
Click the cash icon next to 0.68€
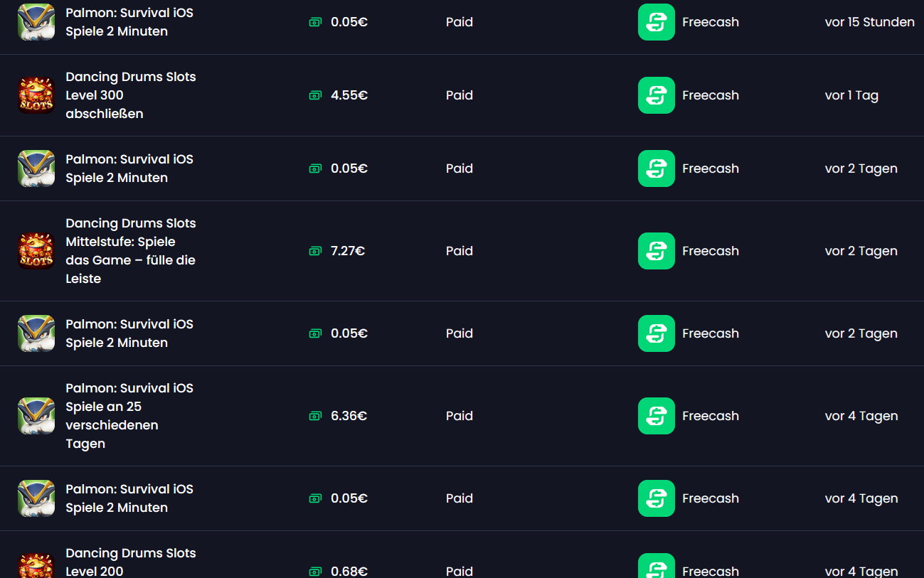(315, 572)
